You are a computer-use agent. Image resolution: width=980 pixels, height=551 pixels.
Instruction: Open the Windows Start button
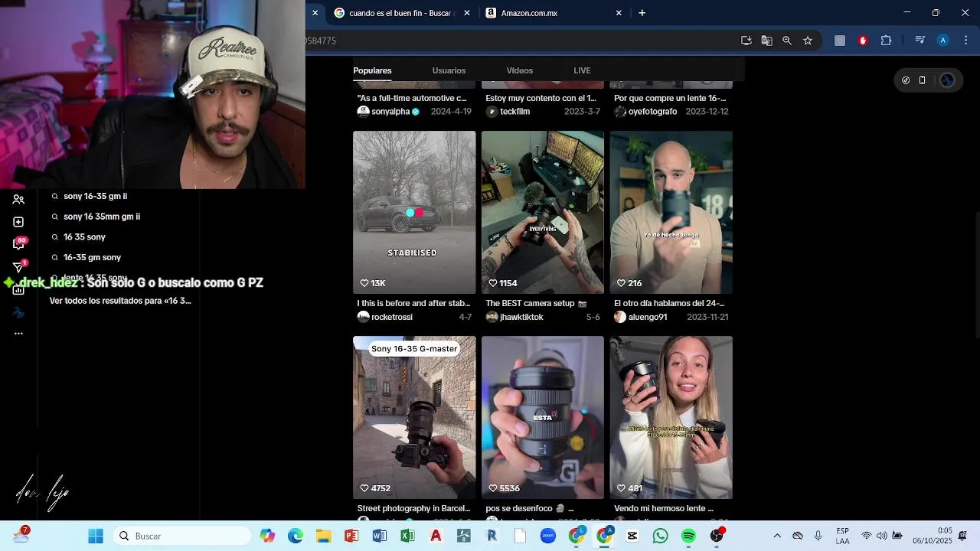click(x=96, y=536)
